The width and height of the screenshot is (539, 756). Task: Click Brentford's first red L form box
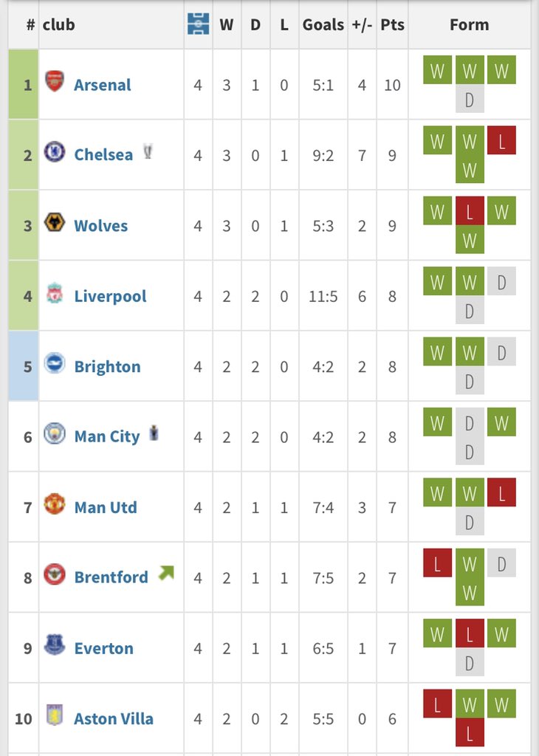pyautogui.click(x=437, y=563)
